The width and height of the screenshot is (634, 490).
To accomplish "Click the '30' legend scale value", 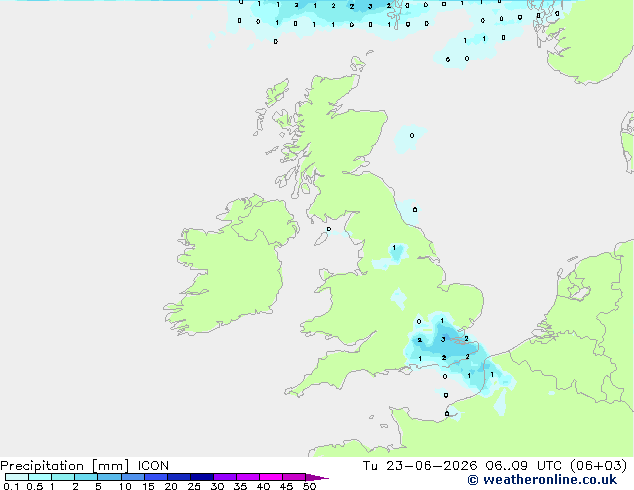I will pos(217,486).
